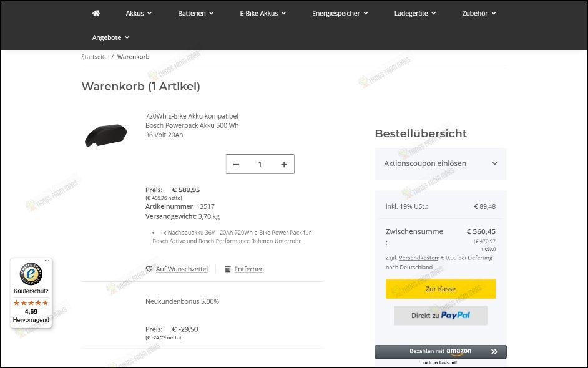The width and height of the screenshot is (588, 368).
Task: Click the double-chevron on the Amazon payment bar
Action: click(492, 351)
